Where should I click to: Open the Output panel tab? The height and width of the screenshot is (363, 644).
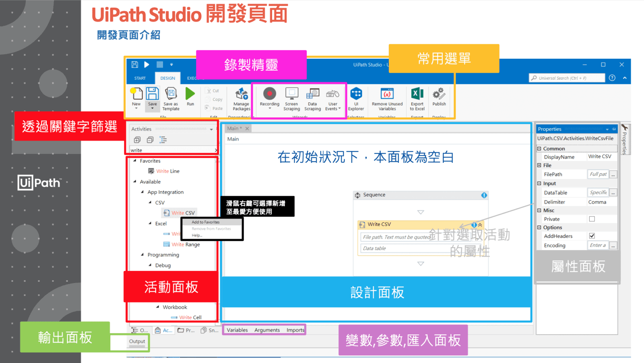(x=137, y=341)
